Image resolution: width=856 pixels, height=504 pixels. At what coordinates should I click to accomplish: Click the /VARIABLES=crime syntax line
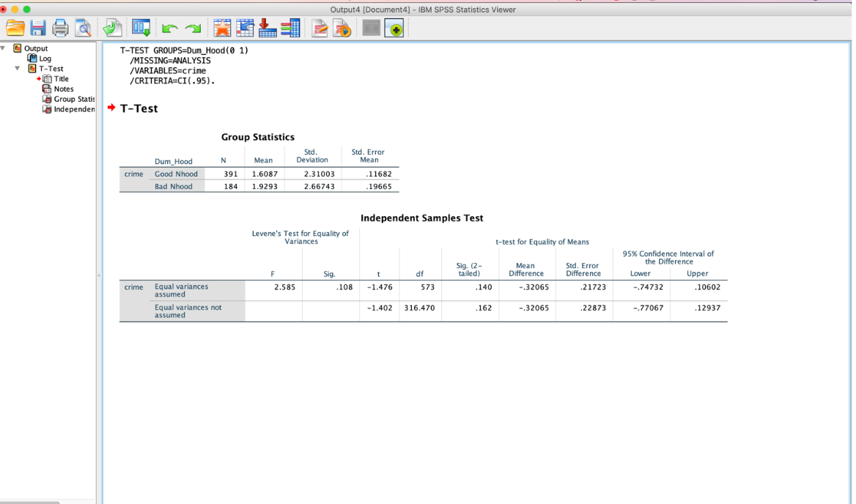[168, 71]
